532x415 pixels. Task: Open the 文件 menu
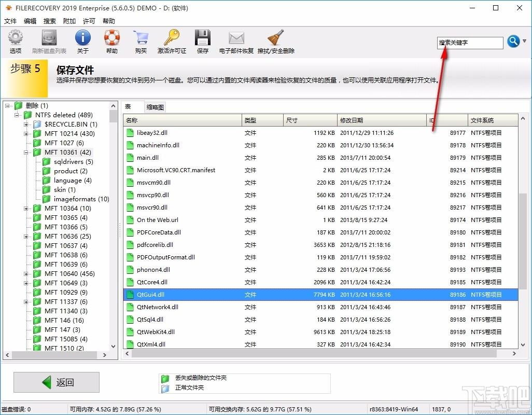click(10, 21)
